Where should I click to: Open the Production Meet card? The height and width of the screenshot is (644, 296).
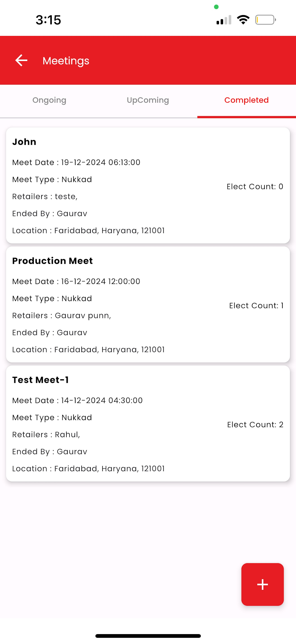(x=148, y=304)
